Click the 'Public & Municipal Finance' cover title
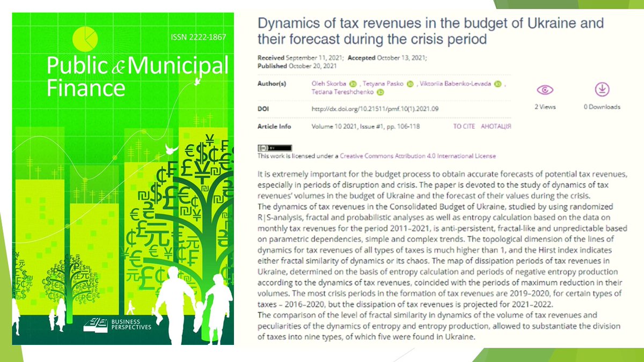Screen dimensions: 644x362 pos(137,77)
